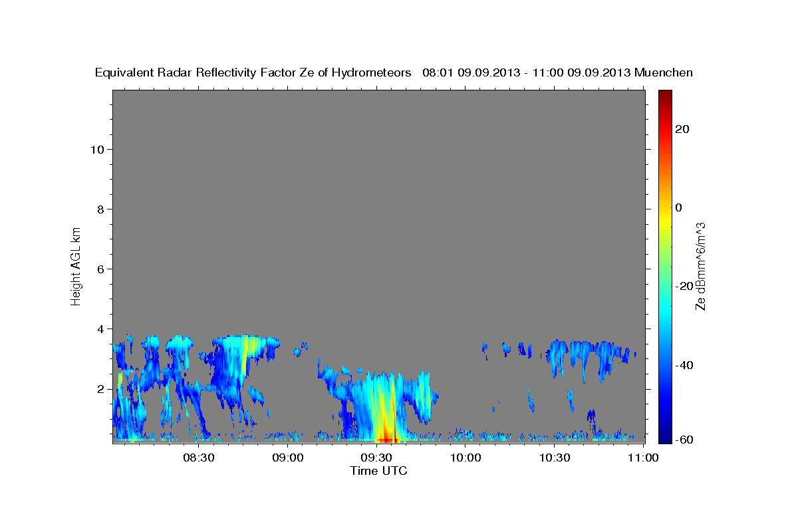798x532 pixels.
Task: Click the colorbar value '-60'
Action: click(684, 440)
